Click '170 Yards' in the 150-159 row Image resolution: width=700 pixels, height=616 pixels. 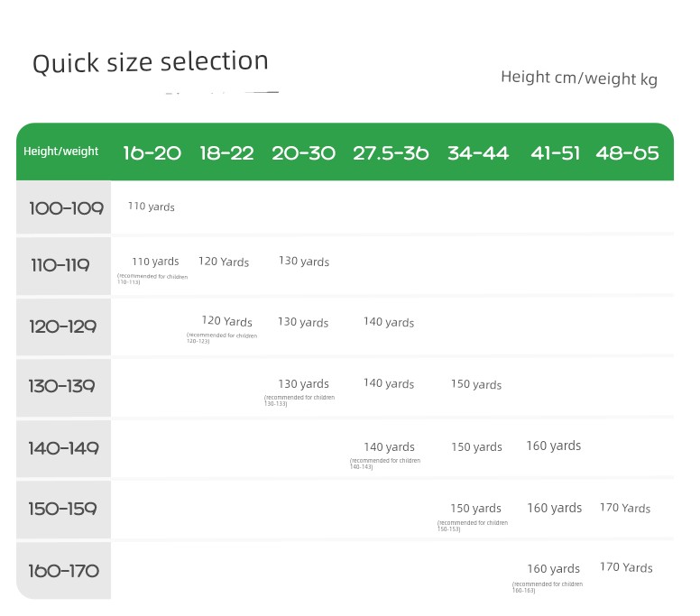[625, 508]
